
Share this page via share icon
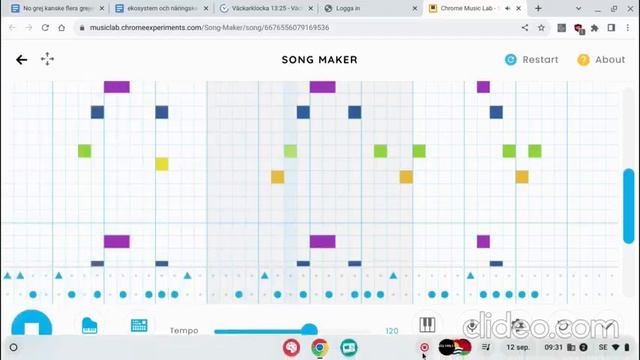click(x=525, y=27)
